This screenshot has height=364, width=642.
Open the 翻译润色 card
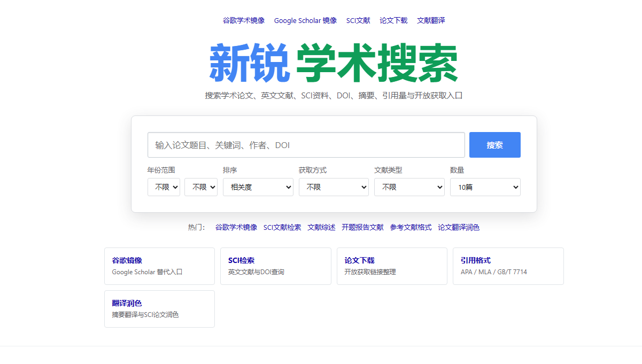159,309
